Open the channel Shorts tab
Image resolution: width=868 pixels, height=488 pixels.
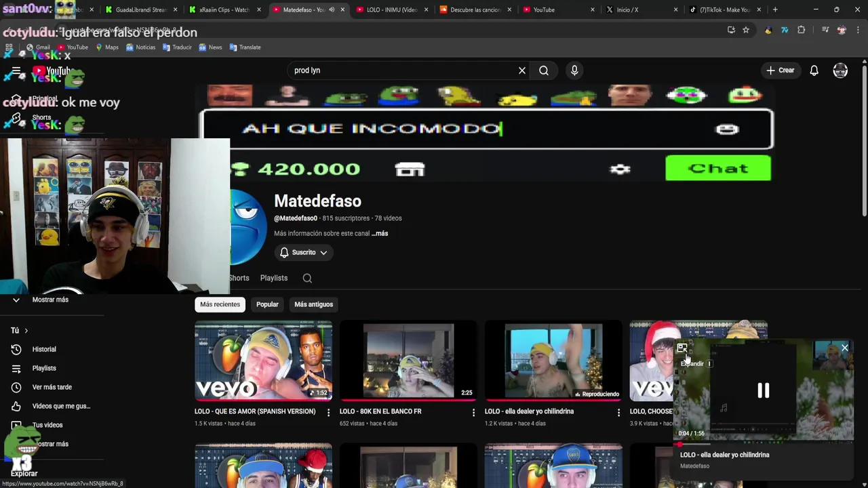[x=239, y=278]
